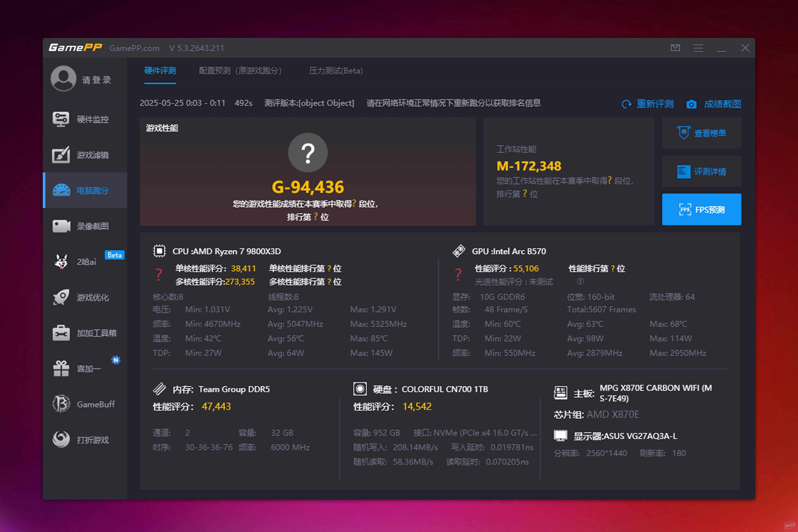Open GameBuff sidebar icon
798x532 pixels.
click(x=61, y=404)
